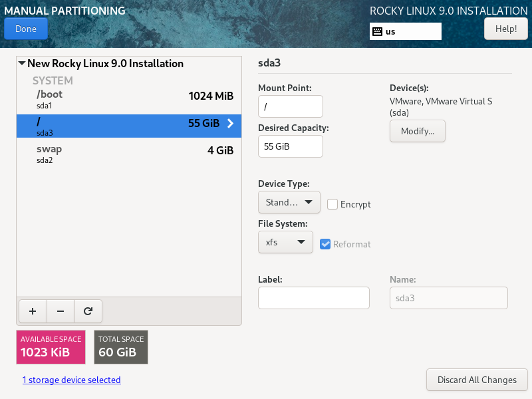This screenshot has width=532, height=399.
Task: Open the Device Type dropdown
Action: (289, 202)
